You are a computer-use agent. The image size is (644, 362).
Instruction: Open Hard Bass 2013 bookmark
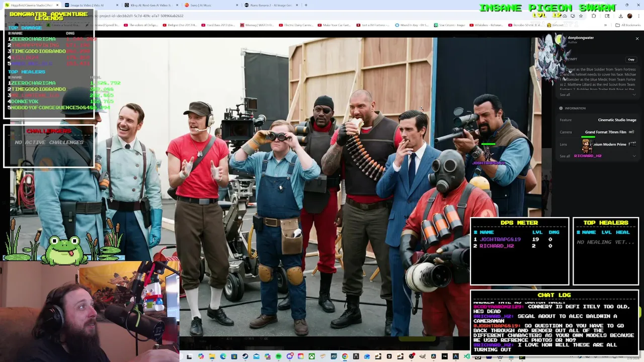click(x=218, y=25)
